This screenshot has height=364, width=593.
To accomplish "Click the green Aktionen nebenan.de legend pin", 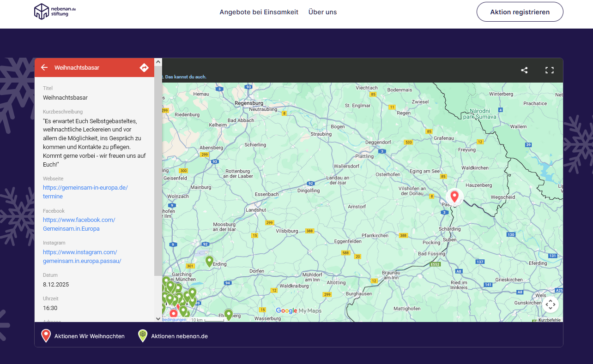I will pyautogui.click(x=143, y=336).
